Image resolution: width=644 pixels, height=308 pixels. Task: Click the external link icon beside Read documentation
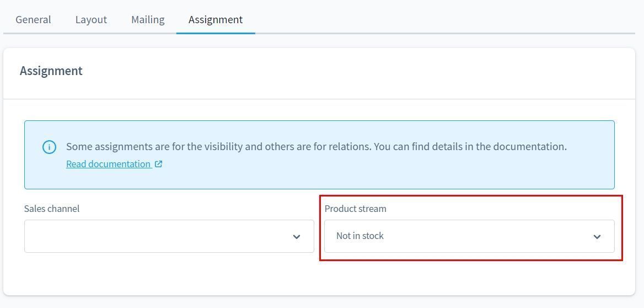pos(158,164)
